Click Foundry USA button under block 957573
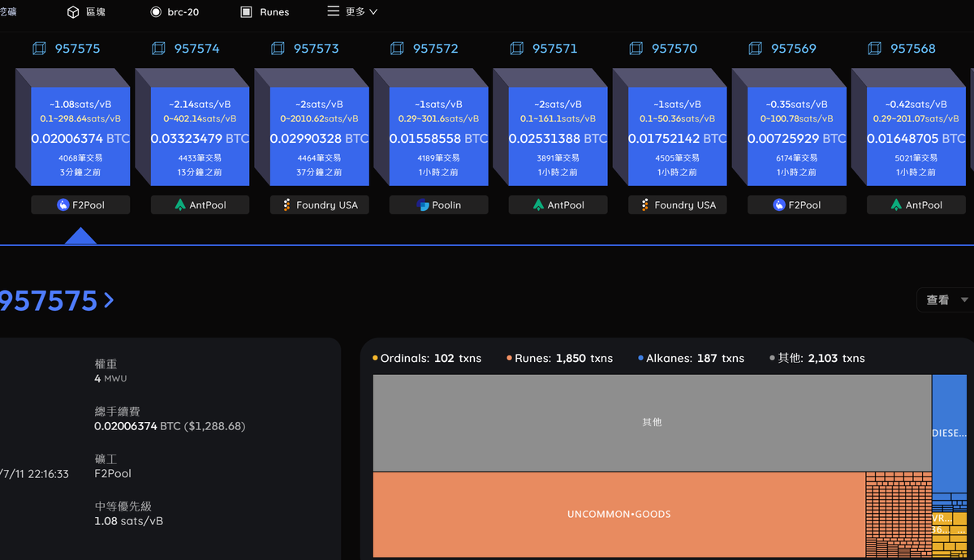The width and height of the screenshot is (974, 560). (320, 205)
